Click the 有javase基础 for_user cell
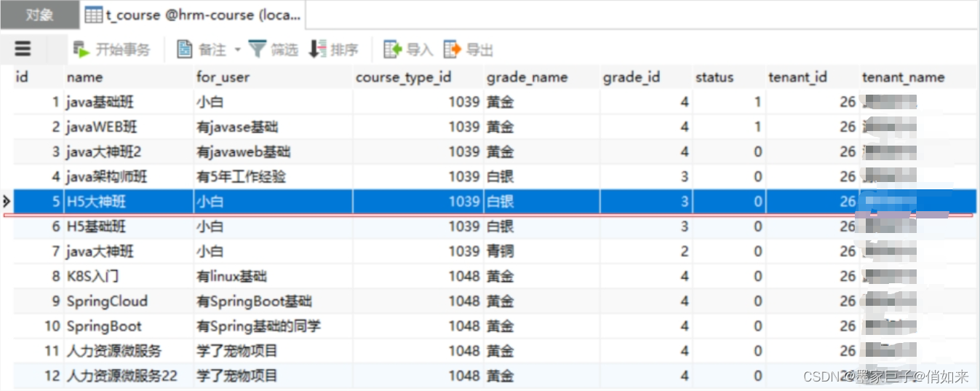The width and height of the screenshot is (980, 391). point(273,127)
